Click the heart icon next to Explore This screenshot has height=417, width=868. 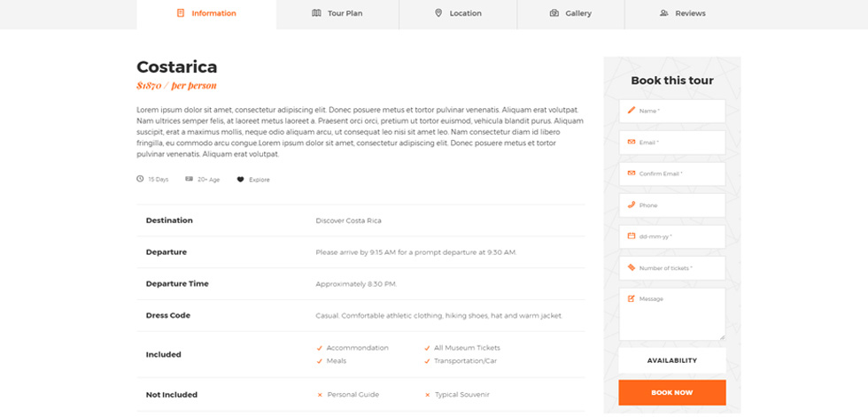pos(240,179)
